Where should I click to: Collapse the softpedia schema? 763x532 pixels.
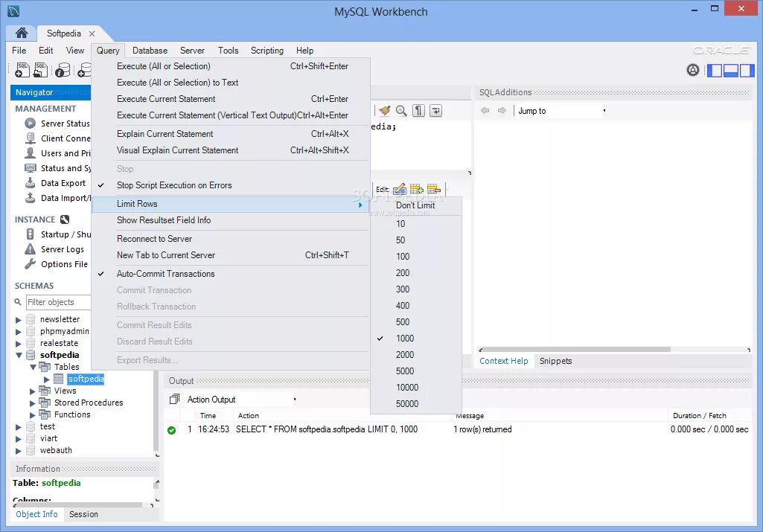19,356
